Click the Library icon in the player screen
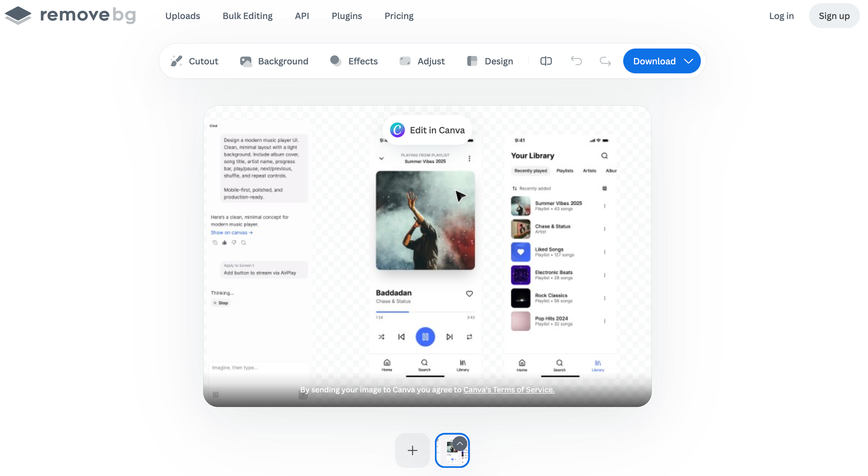 click(x=463, y=365)
